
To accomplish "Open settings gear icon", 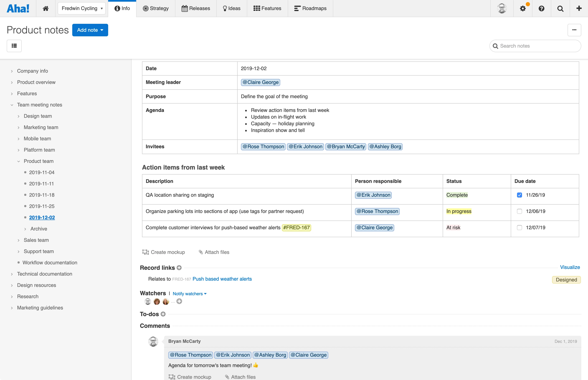I will click(x=523, y=8).
